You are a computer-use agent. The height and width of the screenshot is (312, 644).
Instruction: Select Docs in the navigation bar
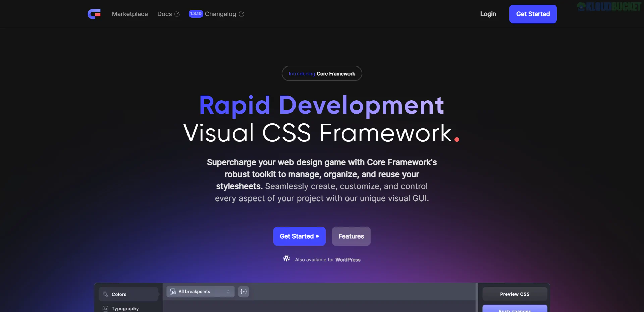click(x=164, y=14)
